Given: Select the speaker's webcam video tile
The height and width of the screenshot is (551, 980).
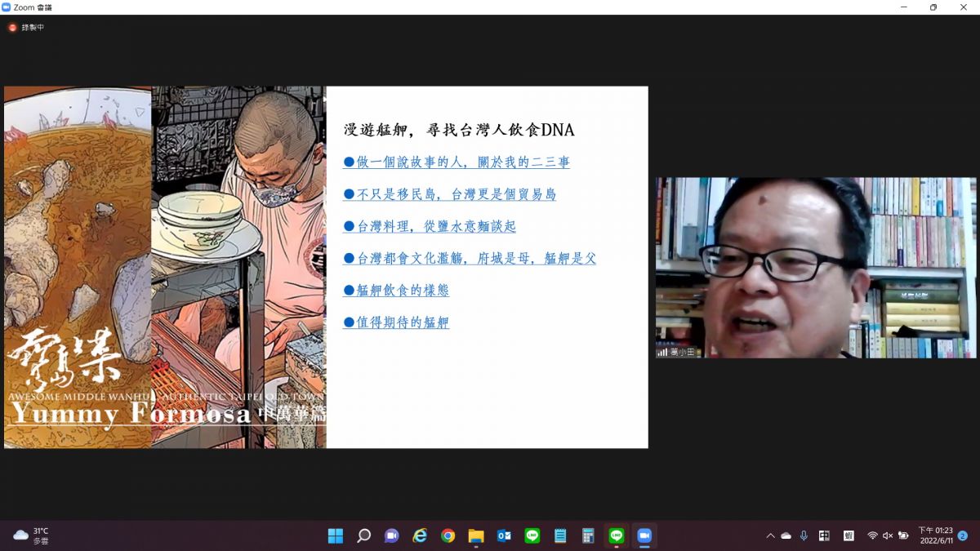Looking at the screenshot, I should (816, 268).
